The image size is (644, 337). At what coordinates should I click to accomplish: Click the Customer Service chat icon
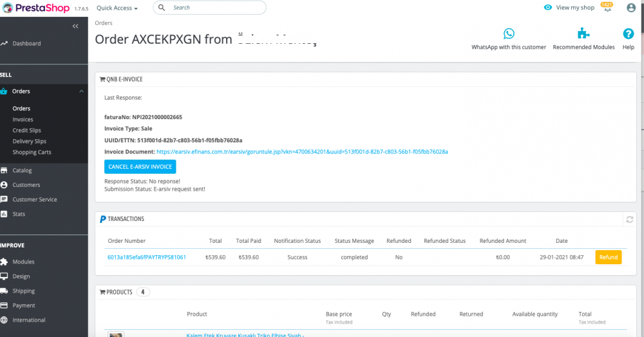(x=4, y=199)
